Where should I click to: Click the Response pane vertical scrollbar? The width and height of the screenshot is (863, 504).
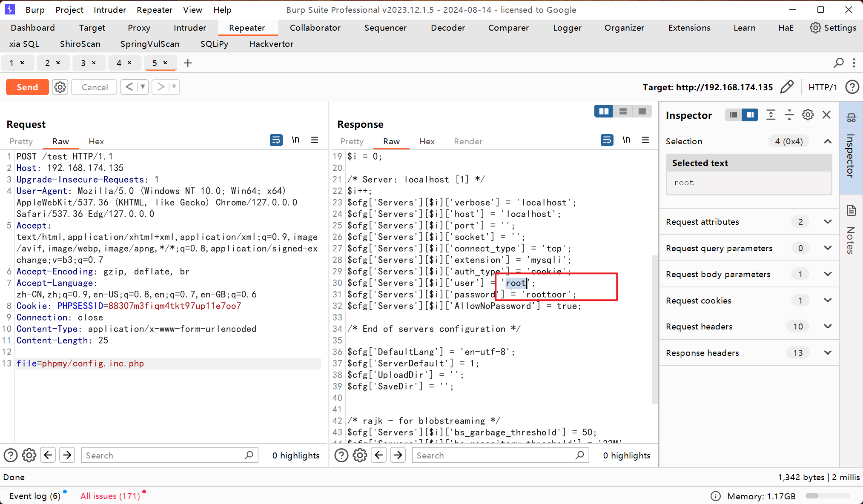coord(655,330)
